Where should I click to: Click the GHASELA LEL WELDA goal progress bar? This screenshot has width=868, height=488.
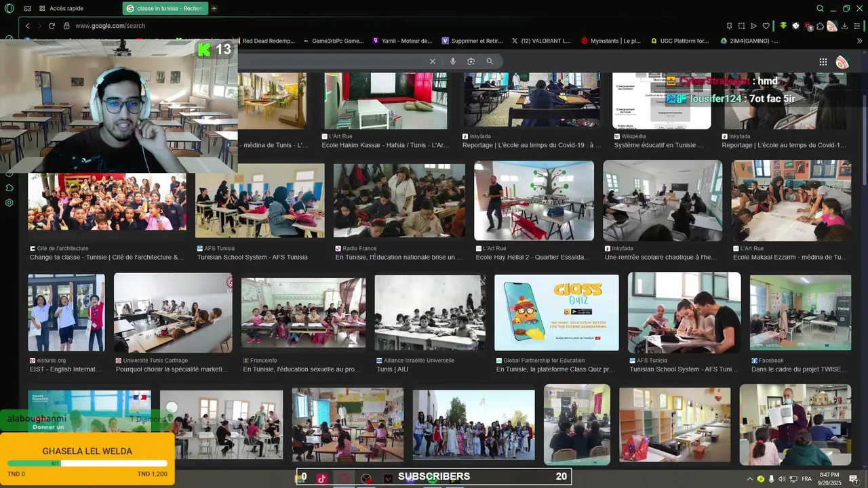point(87,464)
